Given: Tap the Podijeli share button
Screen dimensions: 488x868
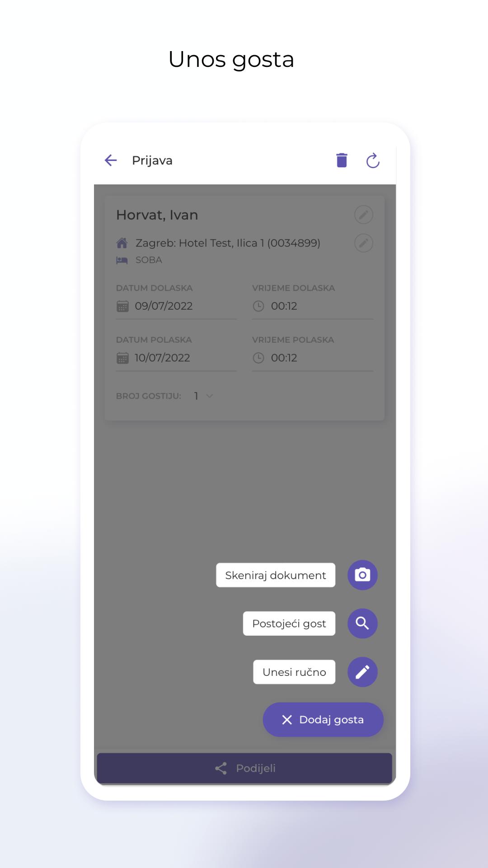Looking at the screenshot, I should pos(244,768).
